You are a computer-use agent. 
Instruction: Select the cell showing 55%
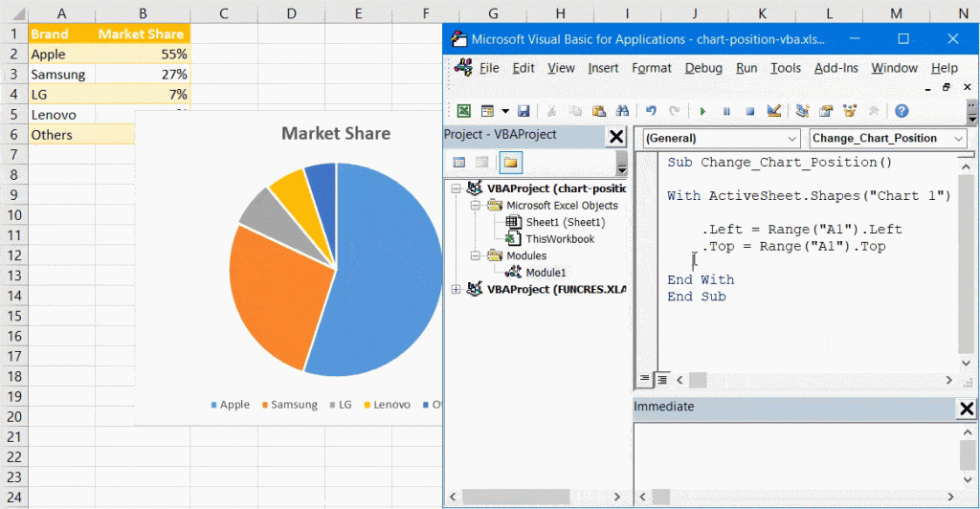(143, 55)
